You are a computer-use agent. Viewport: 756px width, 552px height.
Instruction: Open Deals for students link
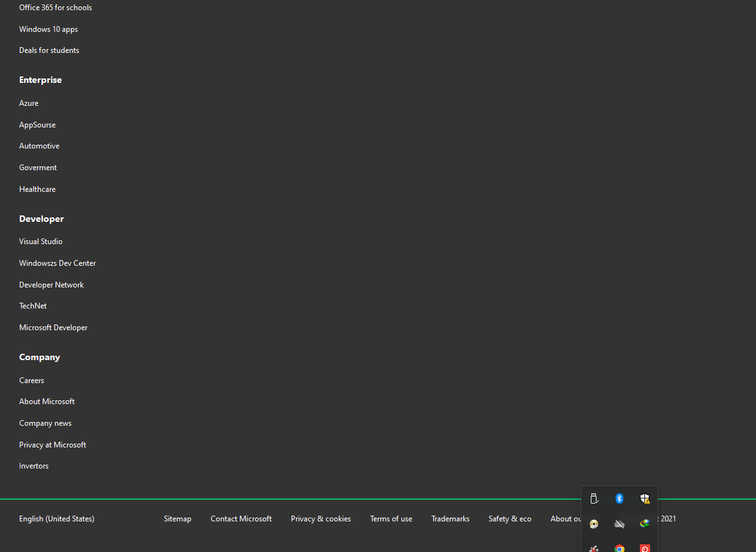49,50
